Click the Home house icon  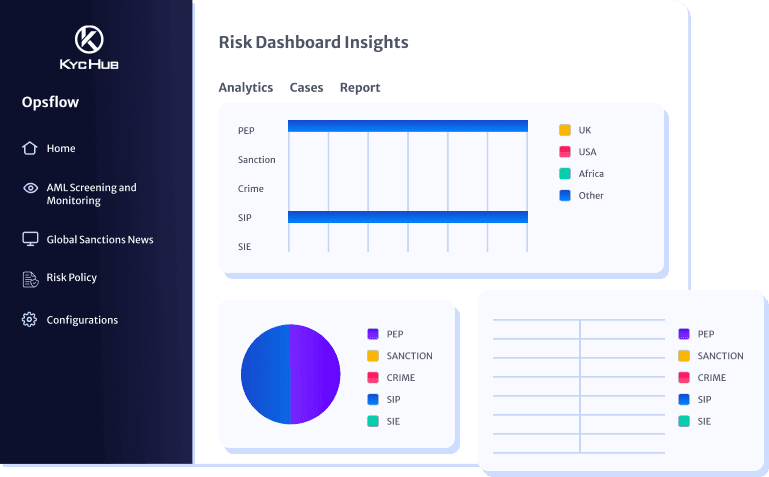click(30, 148)
